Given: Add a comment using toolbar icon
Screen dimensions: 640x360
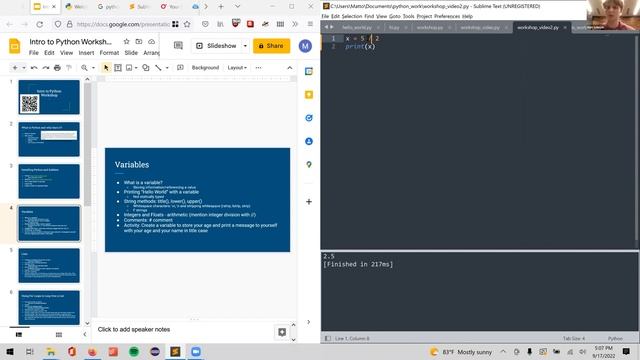Looking at the screenshot, I should pyautogui.click(x=180, y=68).
